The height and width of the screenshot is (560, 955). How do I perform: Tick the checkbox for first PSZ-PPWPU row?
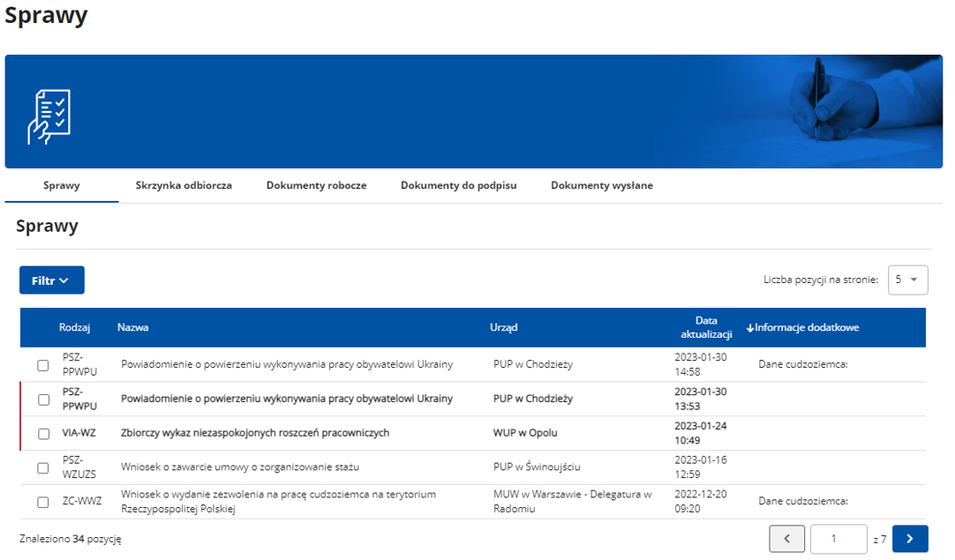pyautogui.click(x=43, y=365)
